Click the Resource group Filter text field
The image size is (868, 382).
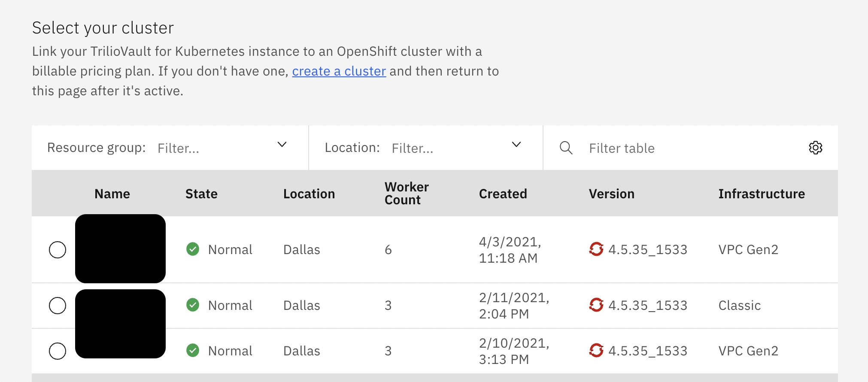tap(210, 148)
